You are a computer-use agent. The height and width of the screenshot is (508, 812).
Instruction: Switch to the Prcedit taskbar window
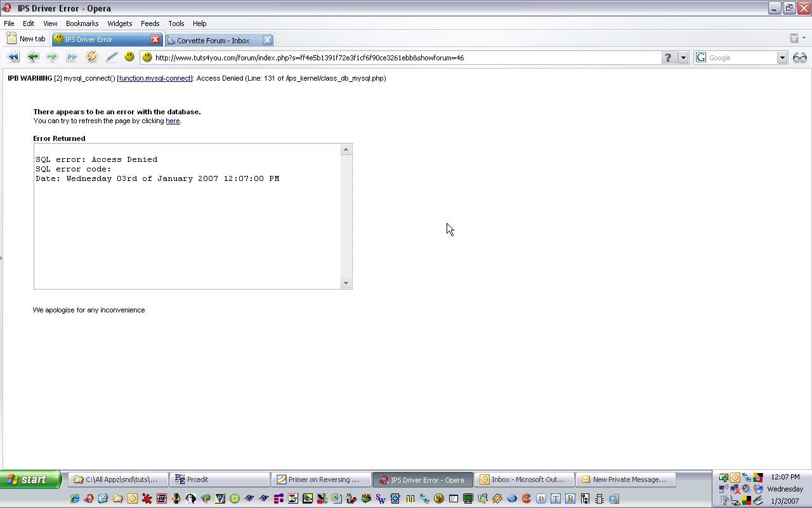[219, 479]
